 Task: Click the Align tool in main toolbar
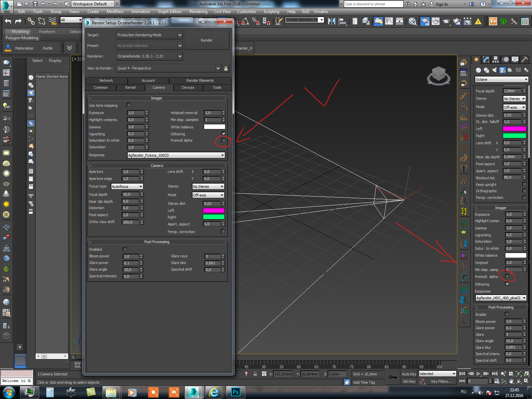tap(342, 21)
